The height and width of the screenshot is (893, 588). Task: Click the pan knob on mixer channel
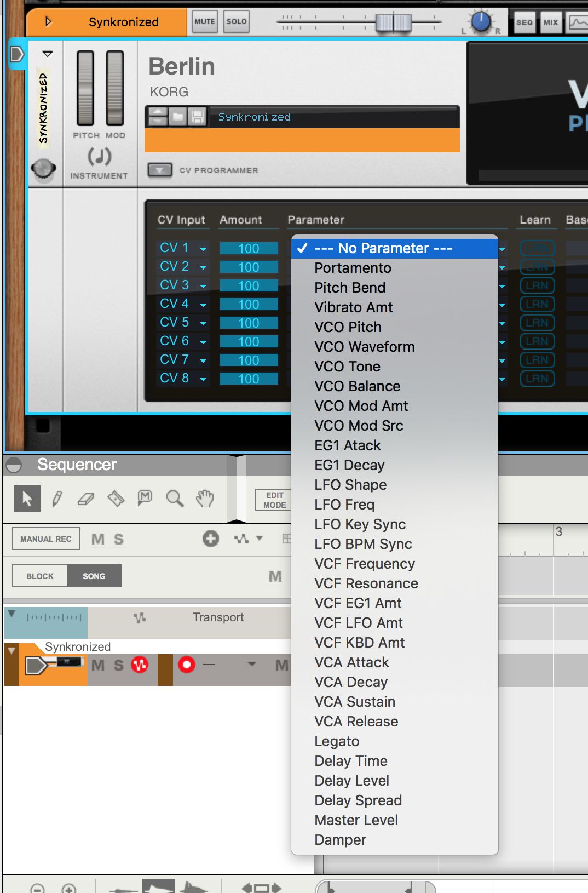(x=481, y=22)
